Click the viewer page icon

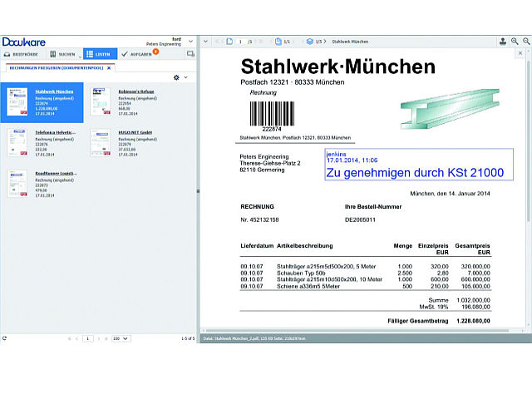tap(229, 42)
